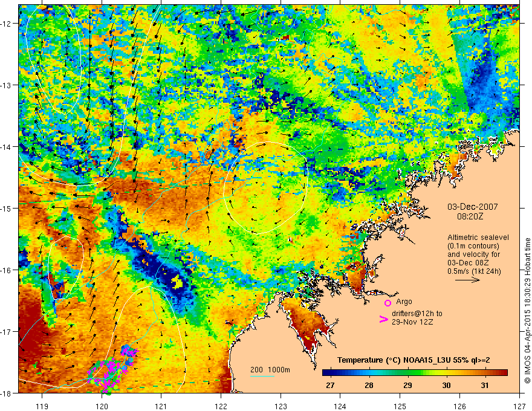Click the longitude axis label '125'
Screen dimensions: 532x411
[x=400, y=406]
